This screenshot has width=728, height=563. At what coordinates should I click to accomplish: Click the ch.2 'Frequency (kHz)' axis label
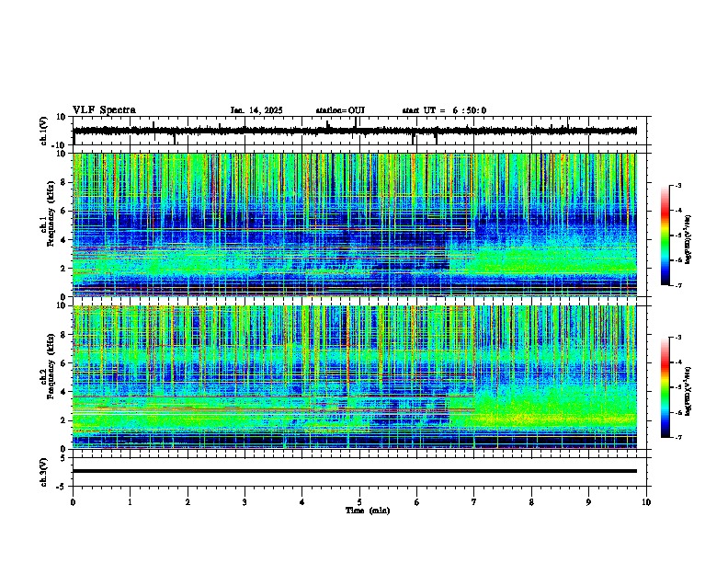pos(51,366)
